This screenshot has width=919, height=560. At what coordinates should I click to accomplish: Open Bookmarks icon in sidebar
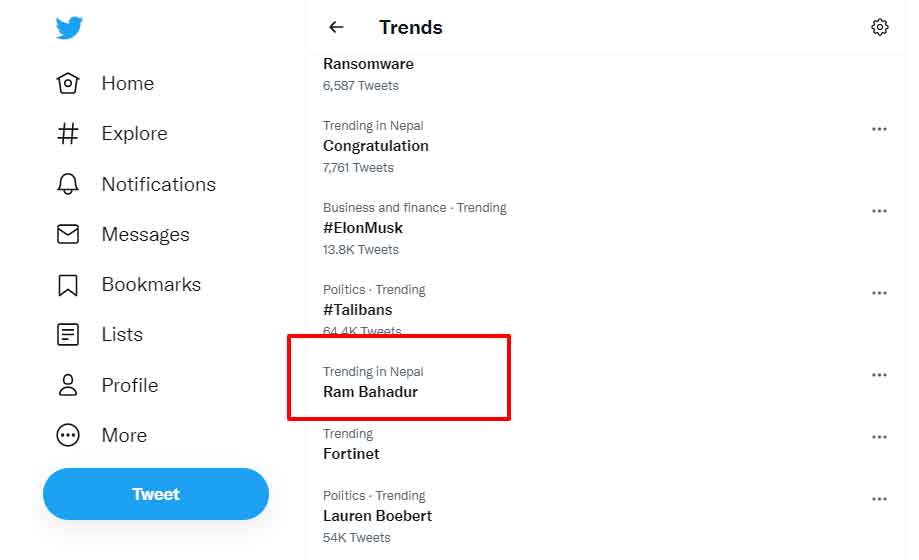(68, 285)
